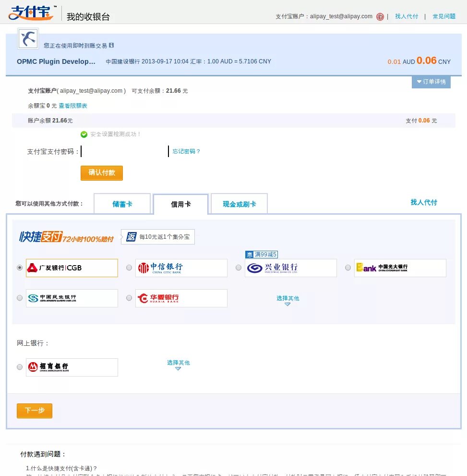
Task: Click the 惠 满99减5 promotion tag
Action: point(262,255)
